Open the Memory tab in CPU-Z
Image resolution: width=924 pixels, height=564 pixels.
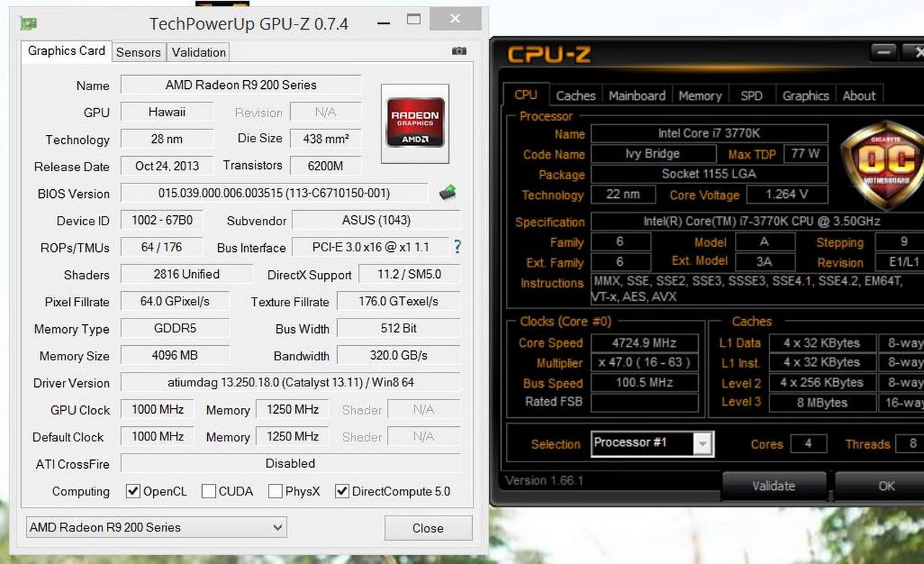700,95
